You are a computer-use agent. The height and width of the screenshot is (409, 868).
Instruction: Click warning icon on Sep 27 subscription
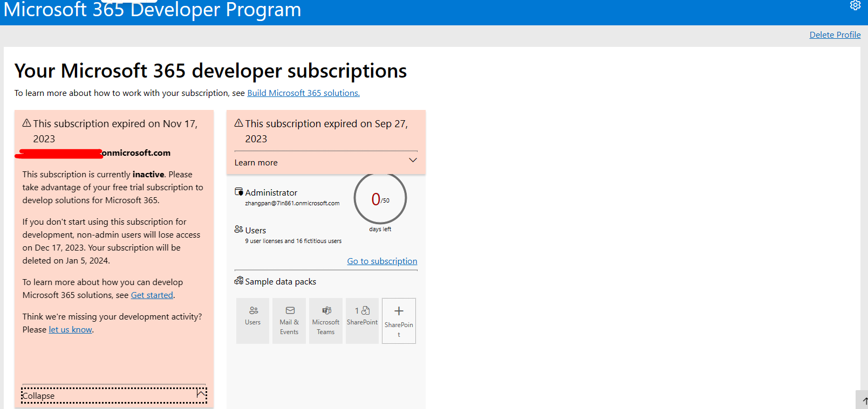click(238, 123)
